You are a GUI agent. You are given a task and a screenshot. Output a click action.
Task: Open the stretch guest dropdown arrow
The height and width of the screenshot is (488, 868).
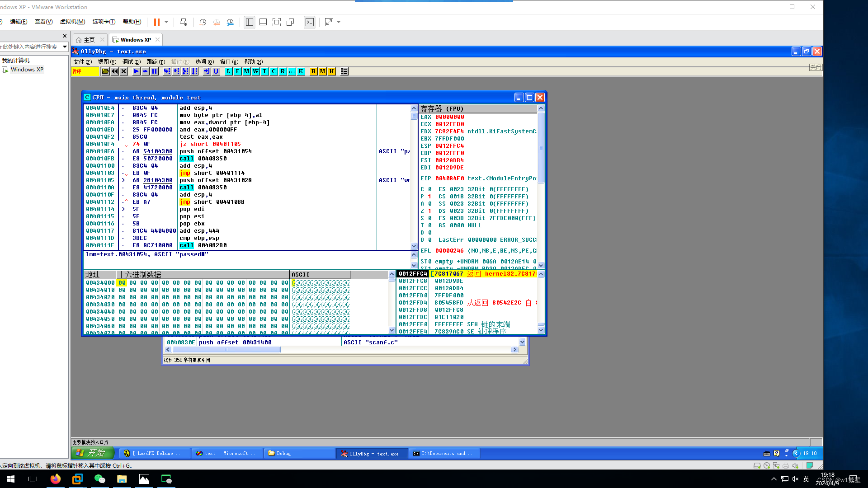[x=339, y=22]
